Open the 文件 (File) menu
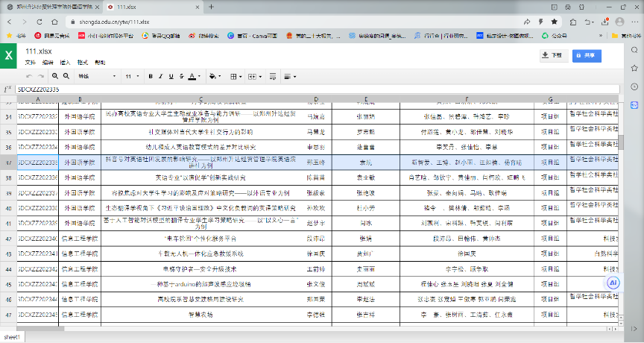 coord(30,63)
